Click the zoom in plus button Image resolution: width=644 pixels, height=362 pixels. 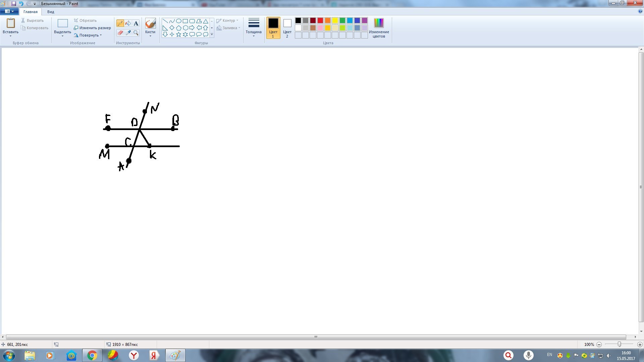pyautogui.click(x=640, y=344)
